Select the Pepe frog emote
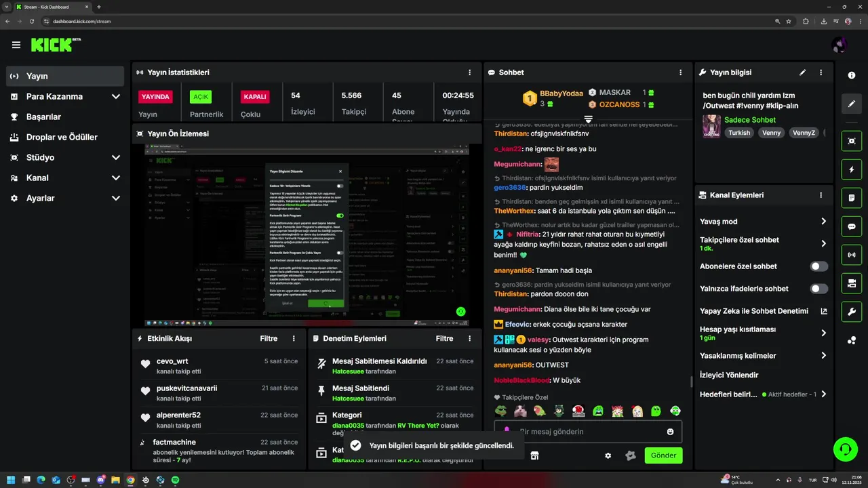Screen dimensions: 868x488 click(500, 411)
